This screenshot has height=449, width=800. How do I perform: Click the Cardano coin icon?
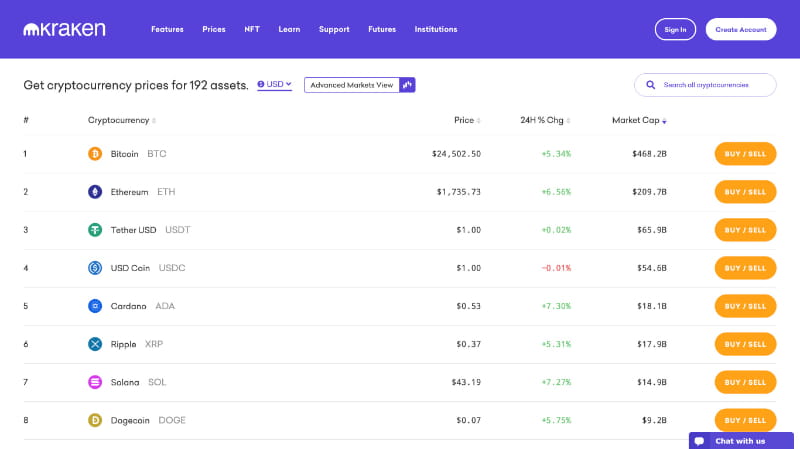pos(95,306)
